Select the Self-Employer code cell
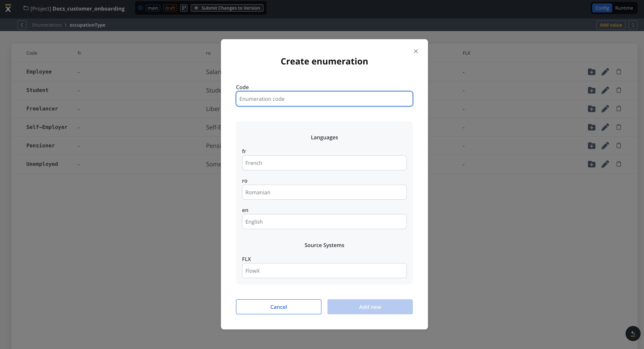644x349 pixels. pos(47,127)
